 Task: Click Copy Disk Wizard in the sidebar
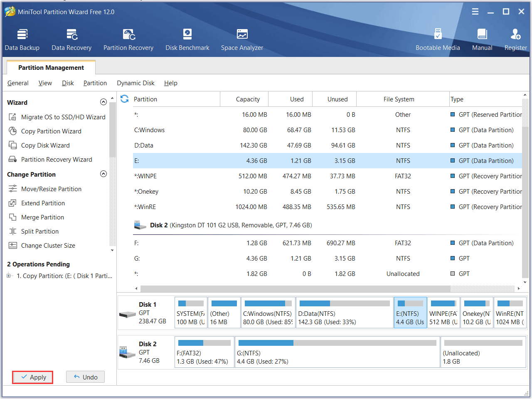click(x=45, y=145)
